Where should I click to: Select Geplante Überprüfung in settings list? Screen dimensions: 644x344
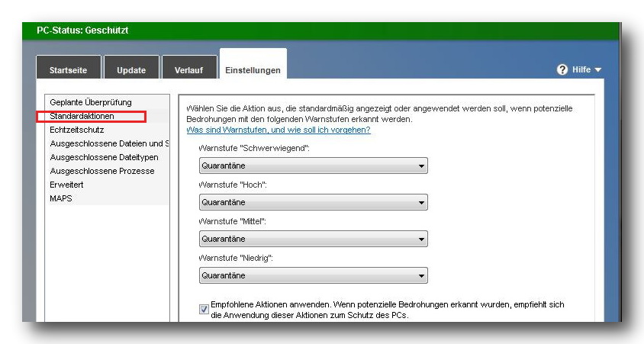tap(91, 102)
